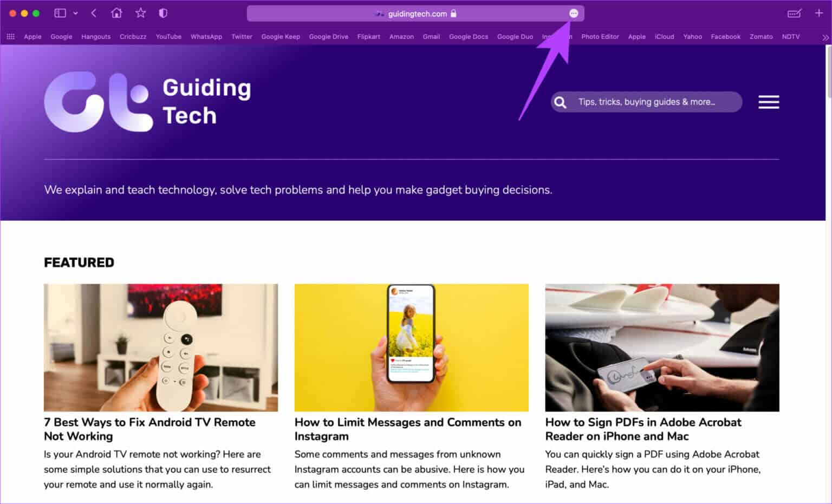Open a new tab with plus button
This screenshot has width=832, height=504.
819,13
